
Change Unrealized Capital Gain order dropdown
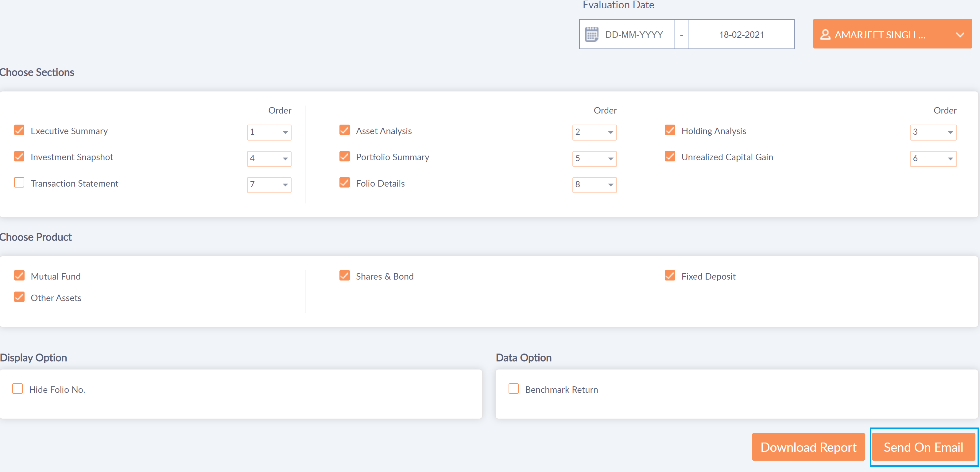point(933,158)
